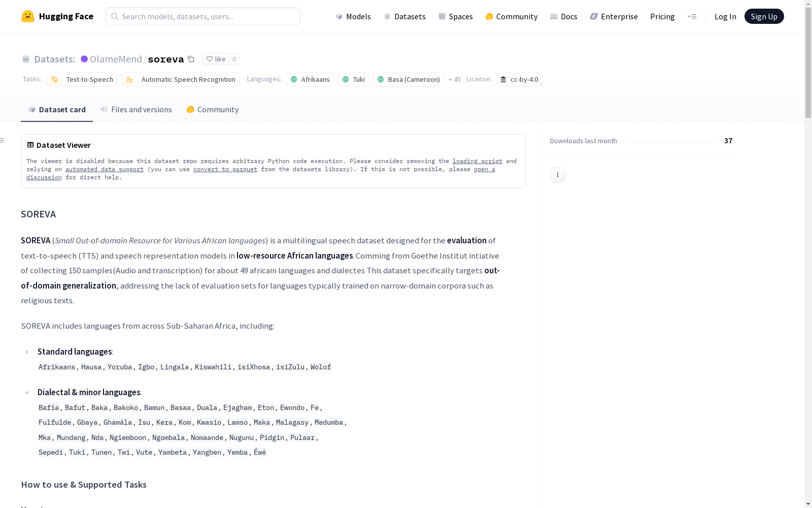Open the convert to parquet link
The image size is (812, 508).
click(x=225, y=169)
